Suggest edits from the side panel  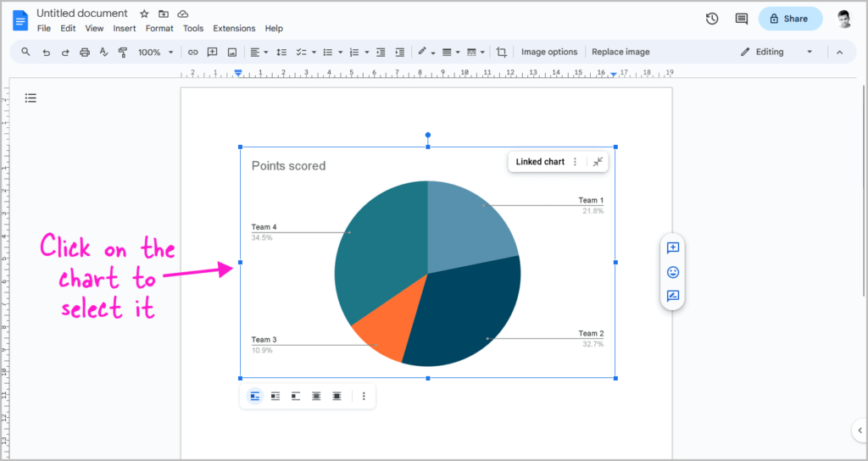(x=672, y=296)
